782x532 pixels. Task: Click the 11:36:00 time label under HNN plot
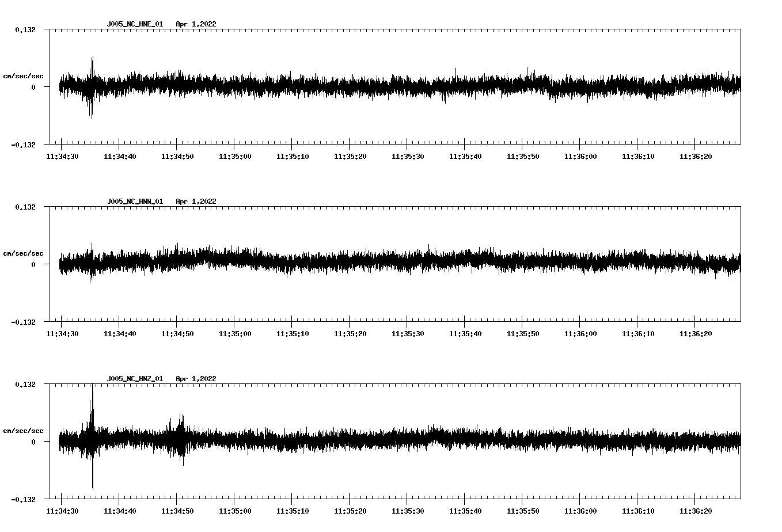tap(580, 334)
